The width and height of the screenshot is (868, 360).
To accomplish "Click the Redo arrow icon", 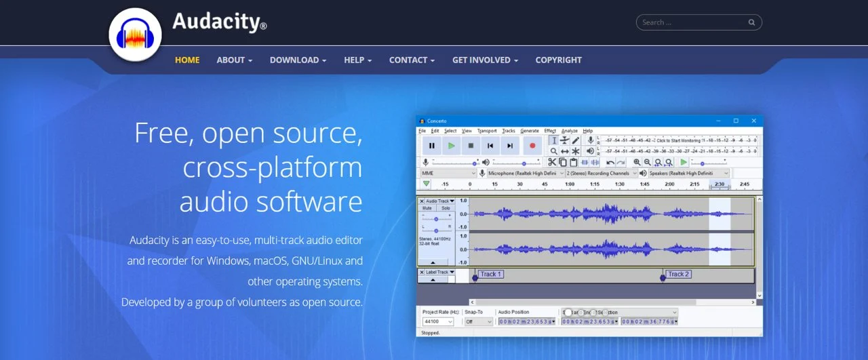I will [x=620, y=163].
